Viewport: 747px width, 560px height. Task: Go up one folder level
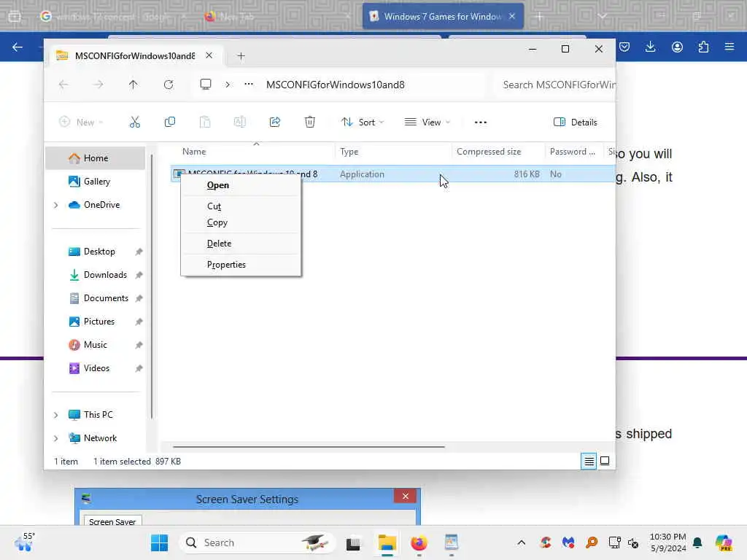[x=133, y=85]
